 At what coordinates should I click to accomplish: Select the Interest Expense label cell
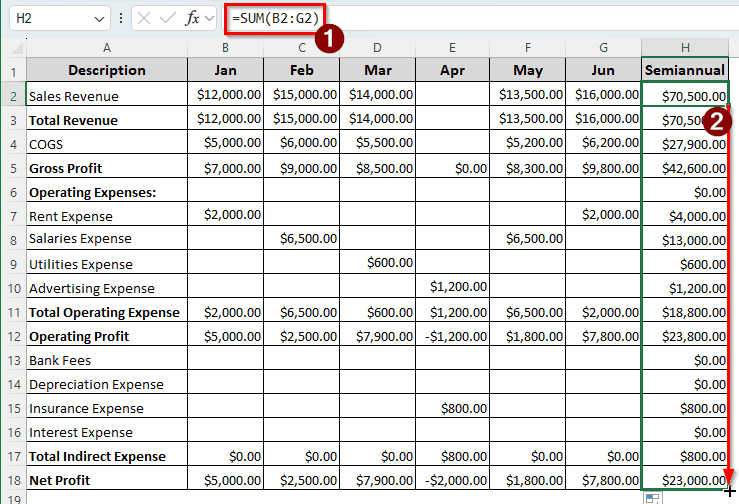(x=107, y=430)
